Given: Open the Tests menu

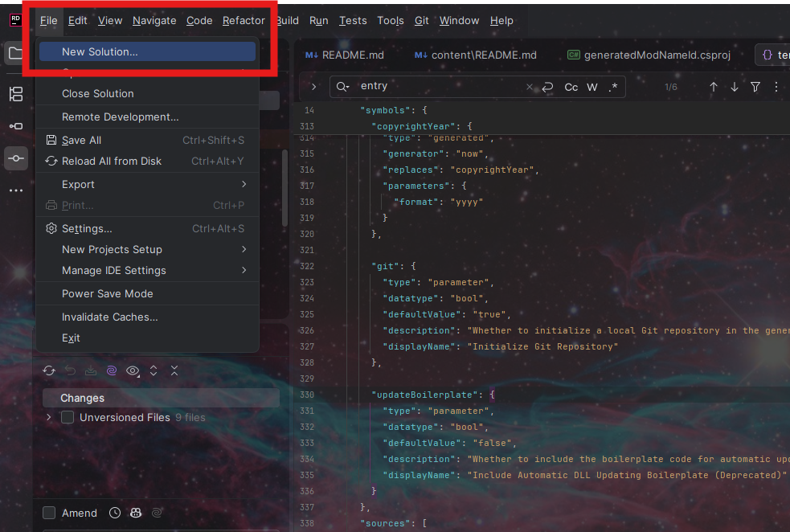Looking at the screenshot, I should coord(353,21).
